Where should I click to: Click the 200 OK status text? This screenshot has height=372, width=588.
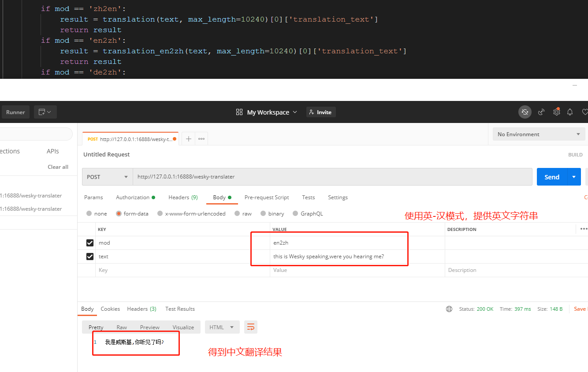pos(485,309)
